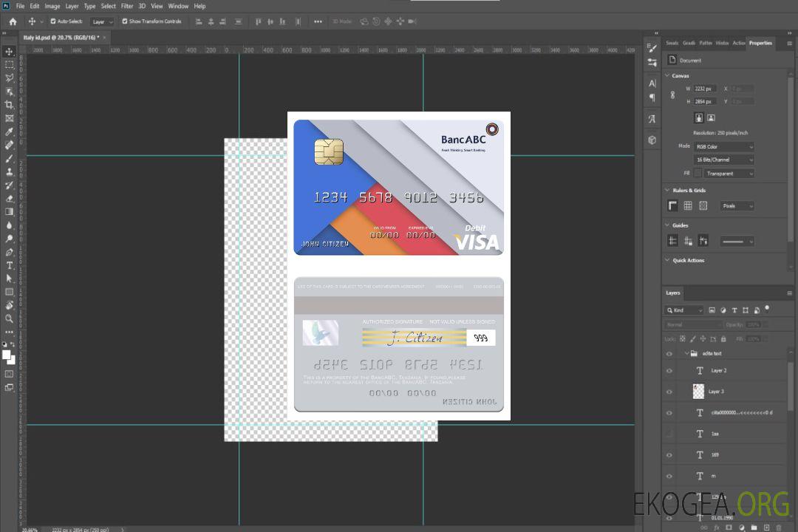Switch to the Actions panel tab
Image resolution: width=798 pixels, height=532 pixels.
click(739, 43)
